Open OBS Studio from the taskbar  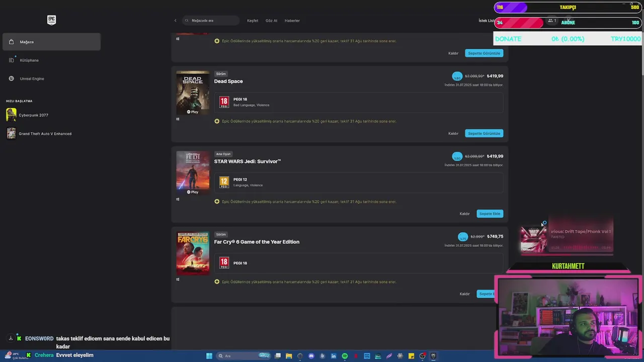click(x=422, y=356)
